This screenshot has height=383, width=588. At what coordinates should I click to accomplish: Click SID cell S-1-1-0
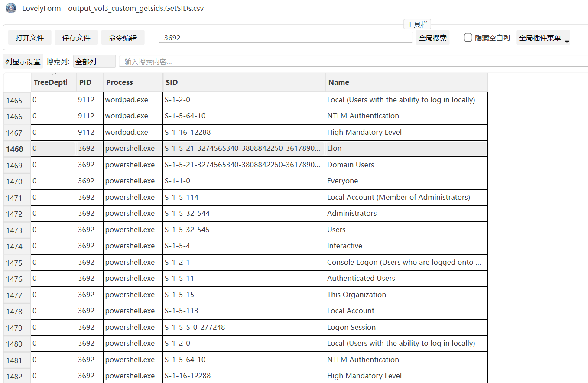point(244,181)
